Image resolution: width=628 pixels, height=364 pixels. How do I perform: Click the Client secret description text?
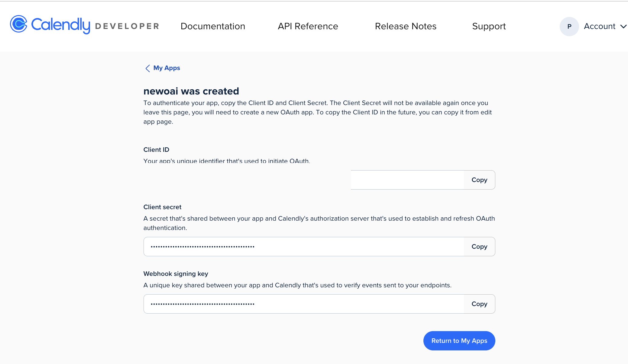coord(319,223)
